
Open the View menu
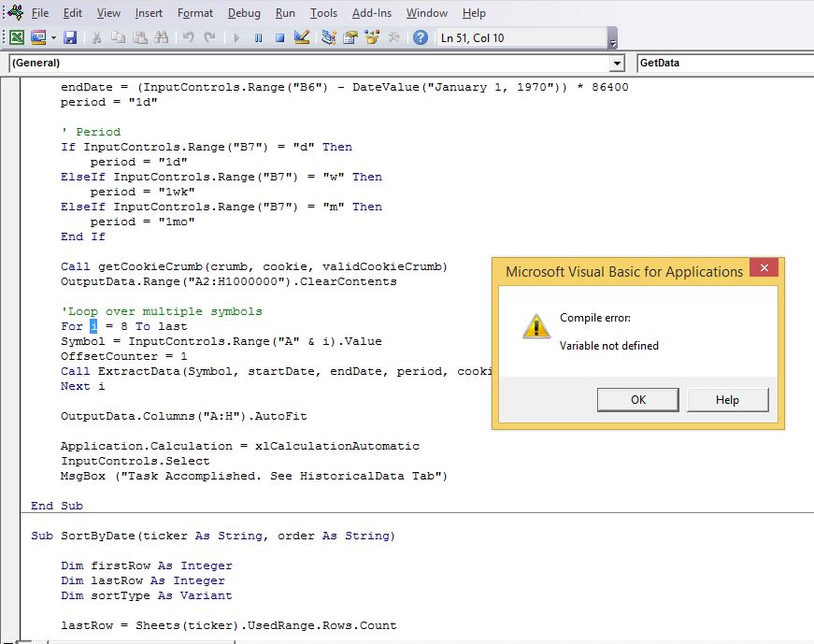pyautogui.click(x=108, y=13)
